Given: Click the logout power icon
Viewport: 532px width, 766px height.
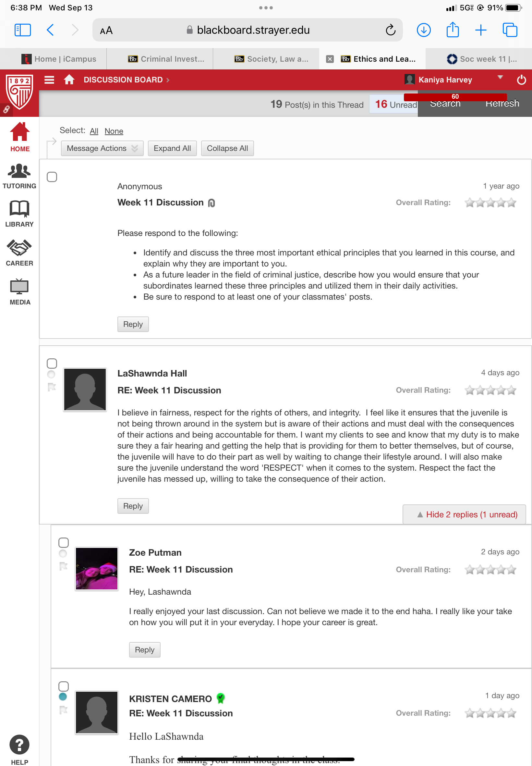Looking at the screenshot, I should 521,80.
